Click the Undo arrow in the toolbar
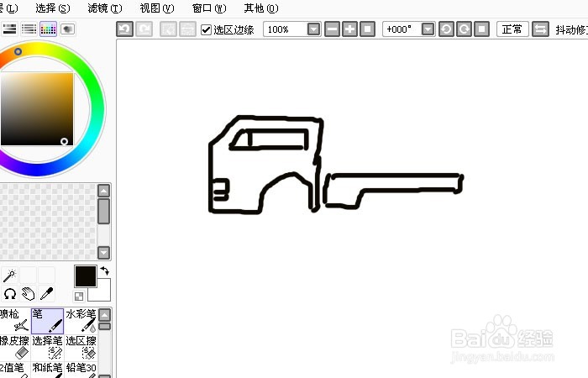588x378 pixels. point(125,29)
